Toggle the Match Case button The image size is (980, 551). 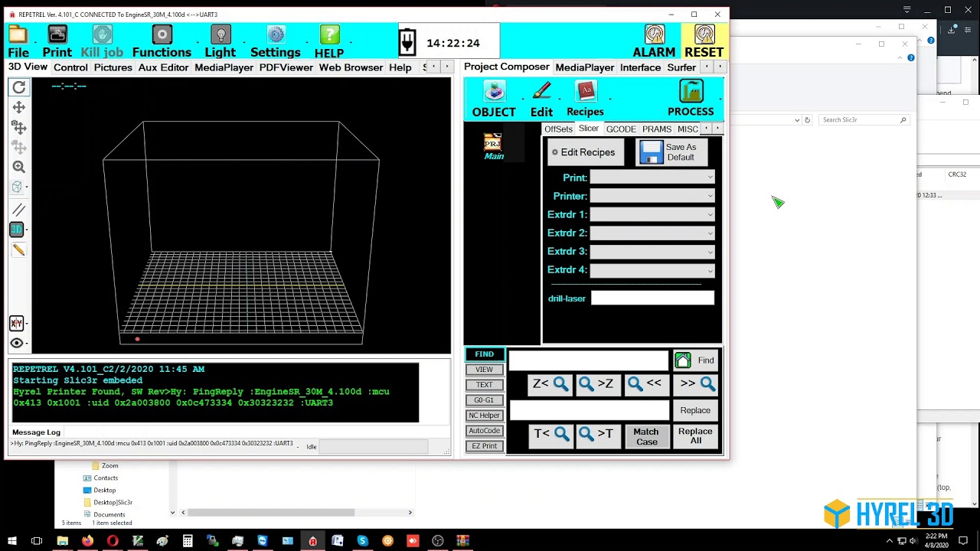click(x=646, y=437)
